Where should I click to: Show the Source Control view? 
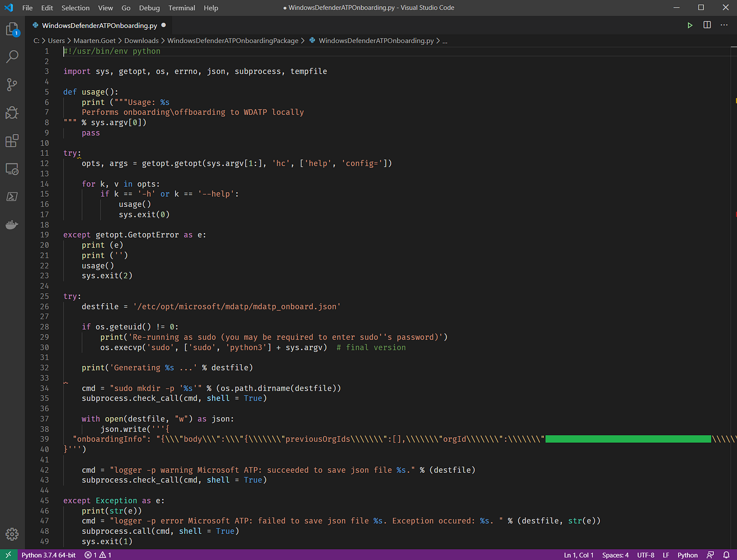12,84
